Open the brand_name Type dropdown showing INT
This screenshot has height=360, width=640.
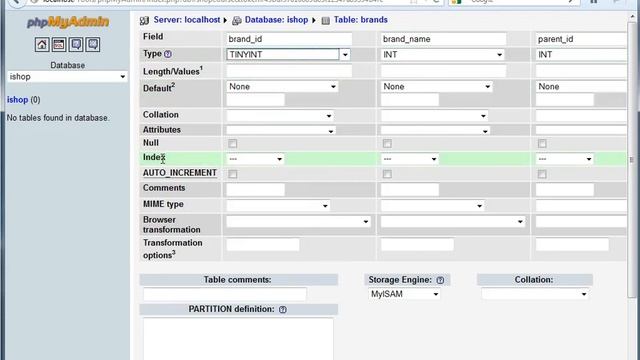click(443, 55)
